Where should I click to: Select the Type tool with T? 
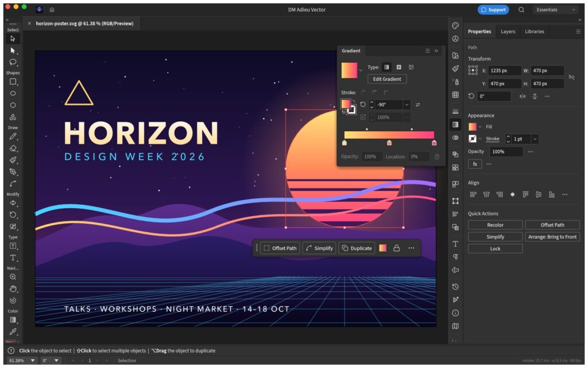pos(13,258)
